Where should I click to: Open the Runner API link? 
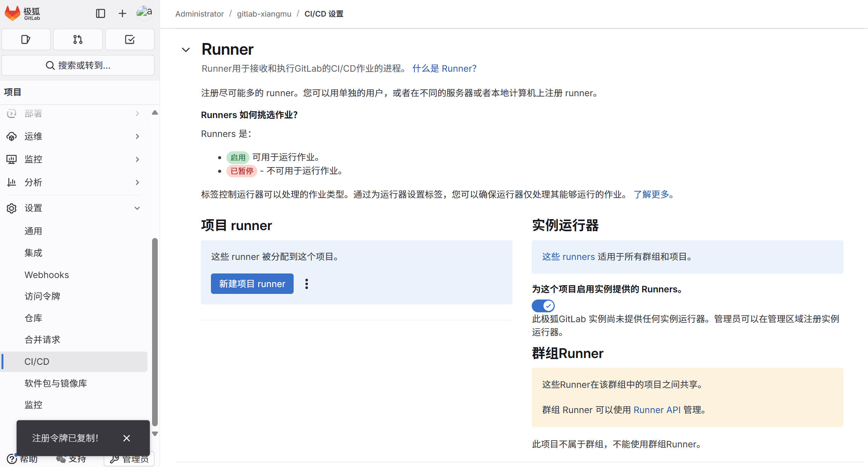coord(657,410)
